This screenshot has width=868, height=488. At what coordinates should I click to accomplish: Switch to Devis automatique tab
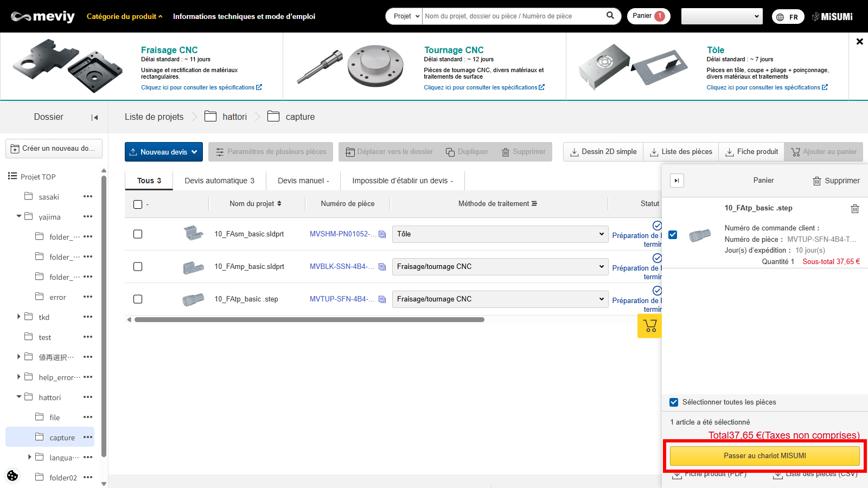tap(219, 181)
